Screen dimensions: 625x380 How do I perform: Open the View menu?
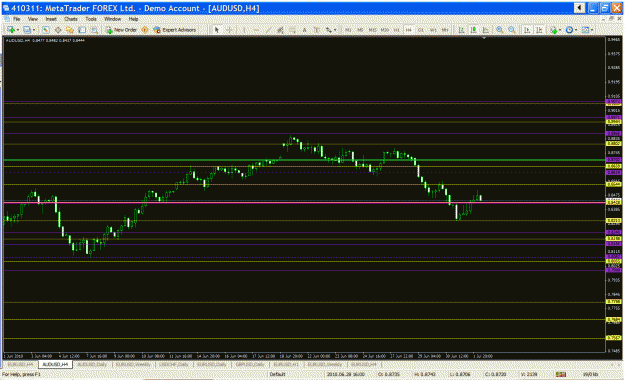(x=33, y=19)
